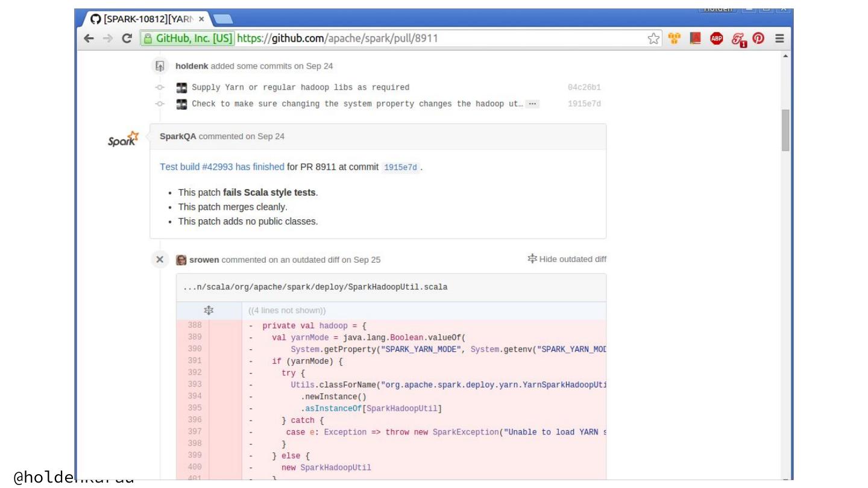
Task: Click the yellow boxes extension icon
Action: (675, 39)
